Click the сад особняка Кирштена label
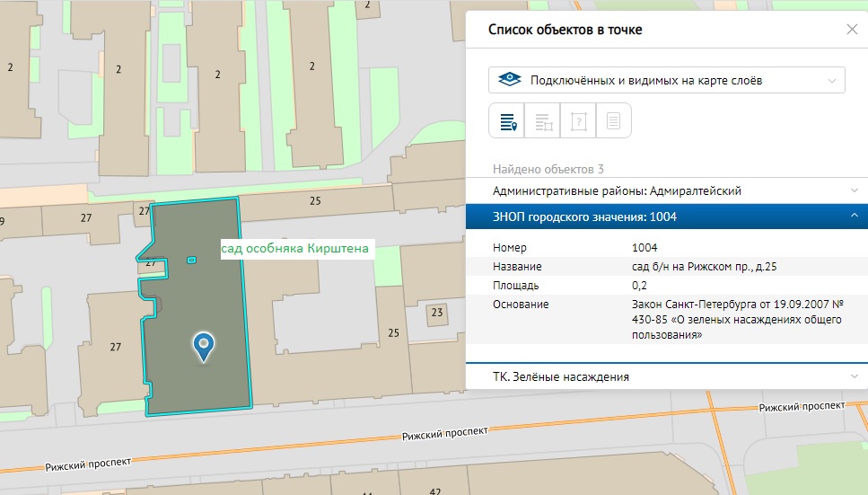Viewport: 868px width, 495px height. [295, 249]
